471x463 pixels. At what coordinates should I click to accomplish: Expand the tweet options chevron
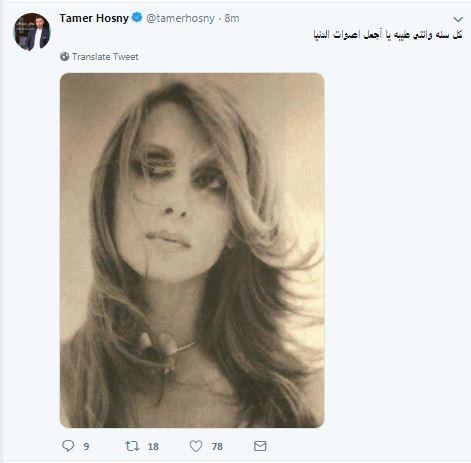[458, 19]
